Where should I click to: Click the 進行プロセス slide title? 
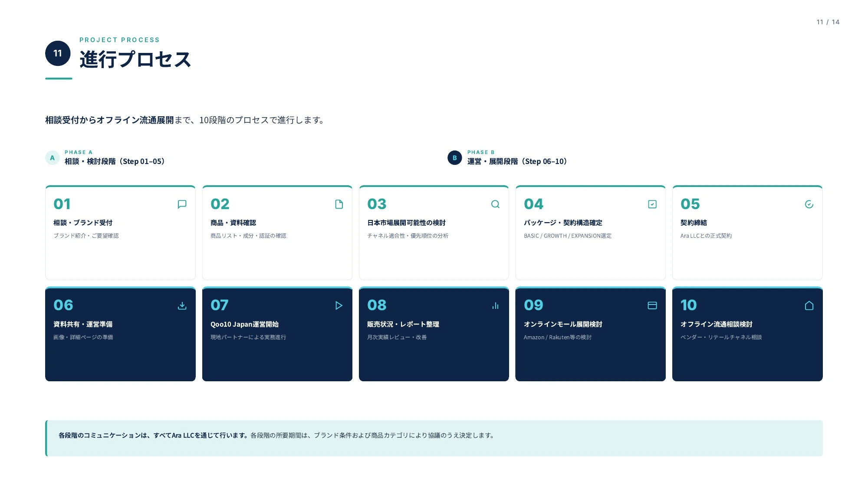[x=135, y=59]
